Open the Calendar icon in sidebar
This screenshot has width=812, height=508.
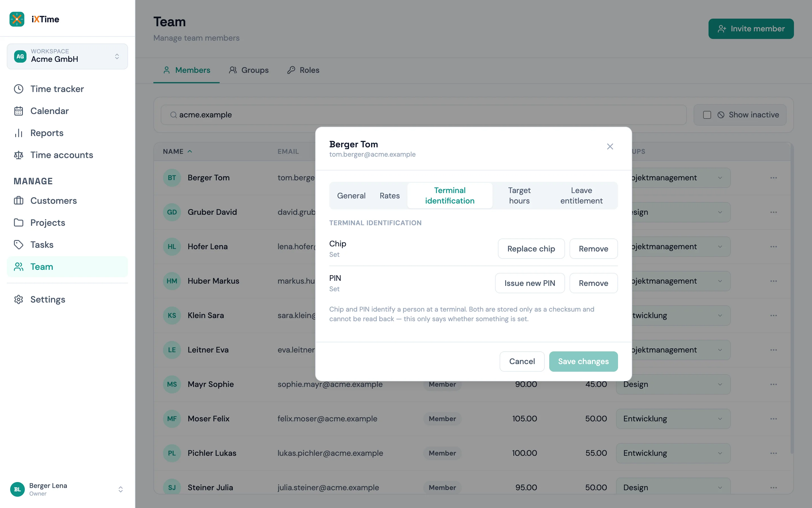pos(18,111)
